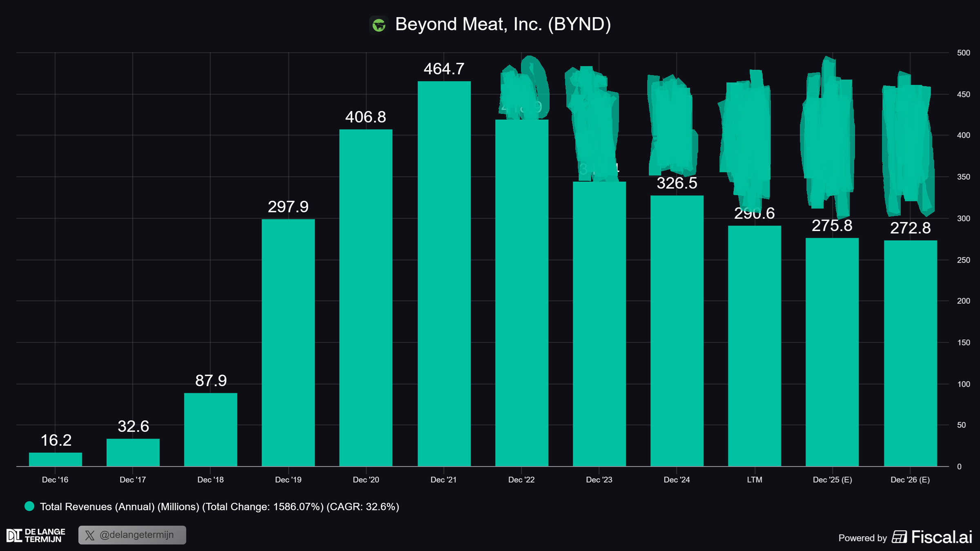Select the Dec '21 bar at 464.7

click(444, 273)
